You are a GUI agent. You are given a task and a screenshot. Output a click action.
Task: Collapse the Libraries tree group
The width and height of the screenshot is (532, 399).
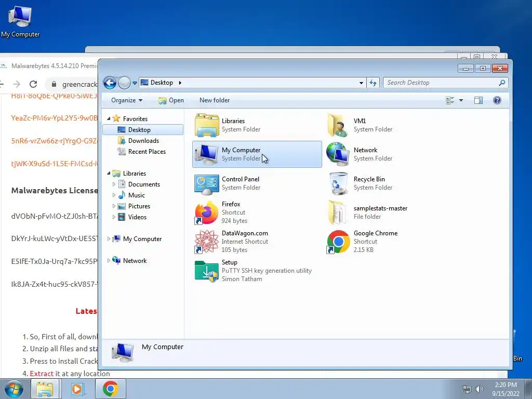[x=109, y=174]
